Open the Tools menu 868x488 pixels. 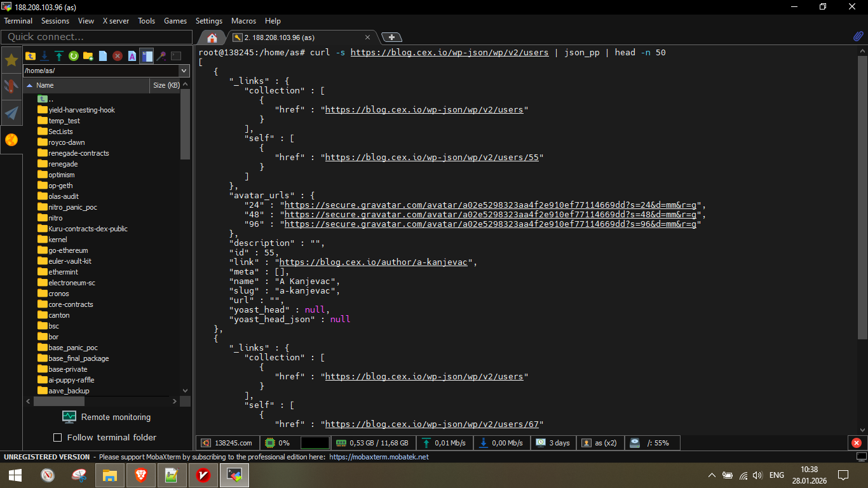[147, 21]
